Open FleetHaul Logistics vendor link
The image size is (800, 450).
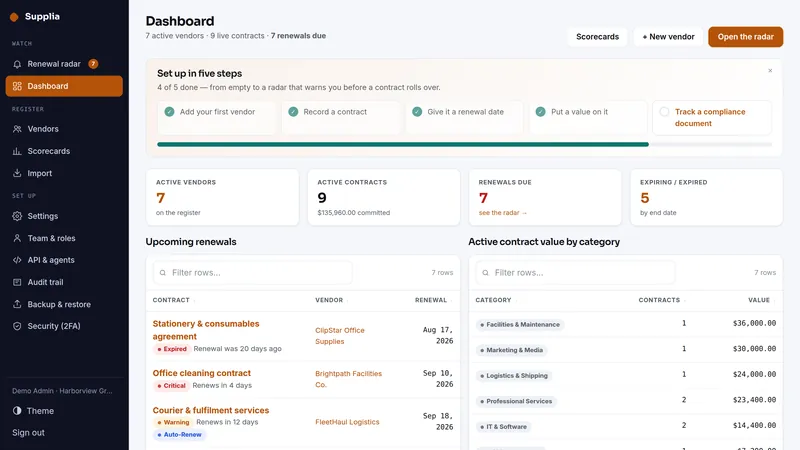[x=347, y=422]
